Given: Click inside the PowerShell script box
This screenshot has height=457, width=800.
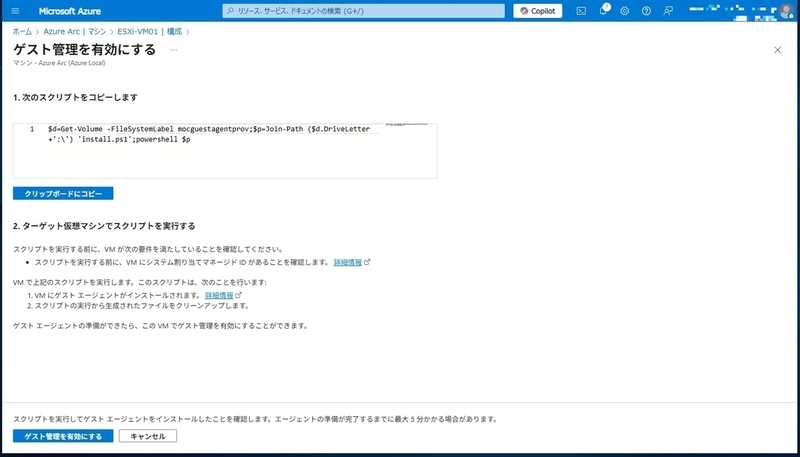Looking at the screenshot, I should point(225,151).
